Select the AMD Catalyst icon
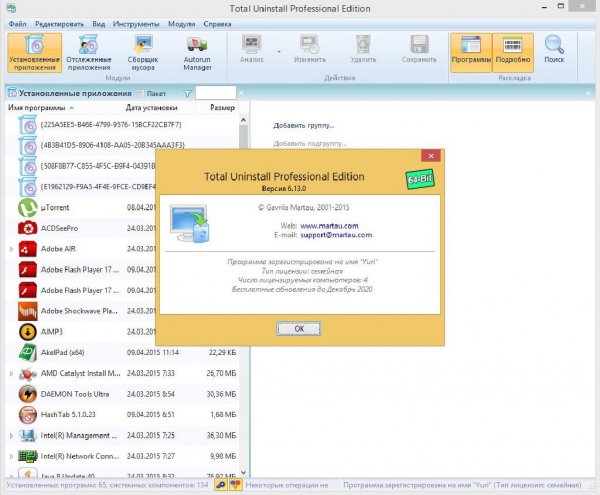Image resolution: width=600 pixels, height=495 pixels. click(x=28, y=374)
